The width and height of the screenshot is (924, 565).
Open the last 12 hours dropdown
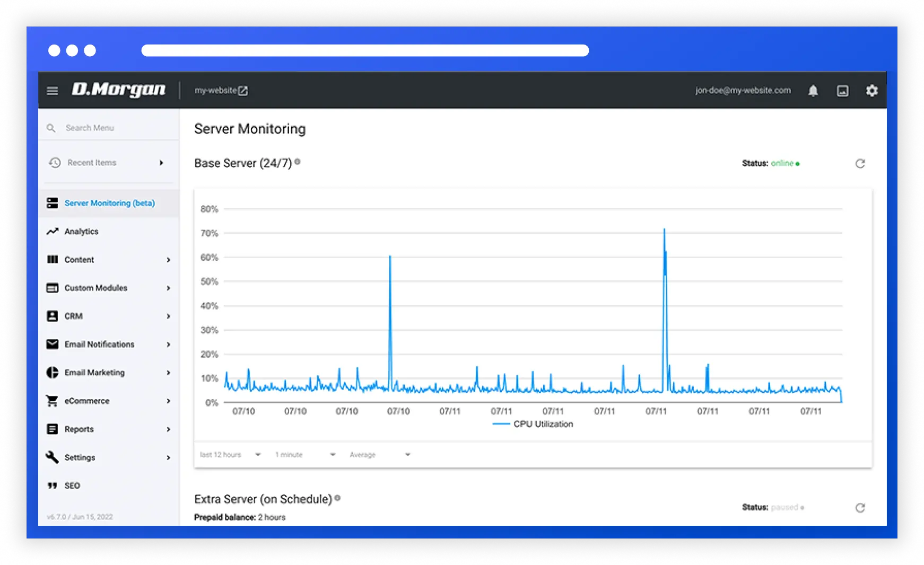click(x=230, y=455)
